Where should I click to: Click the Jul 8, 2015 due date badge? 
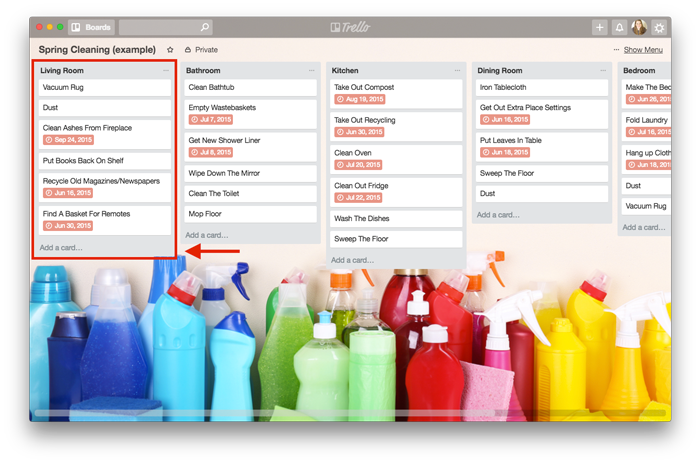pos(211,152)
